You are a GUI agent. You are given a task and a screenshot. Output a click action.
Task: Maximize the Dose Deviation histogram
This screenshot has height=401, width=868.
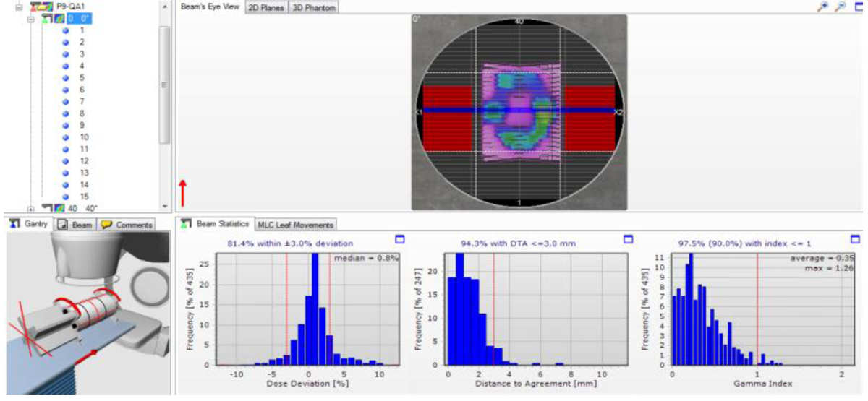[399, 239]
